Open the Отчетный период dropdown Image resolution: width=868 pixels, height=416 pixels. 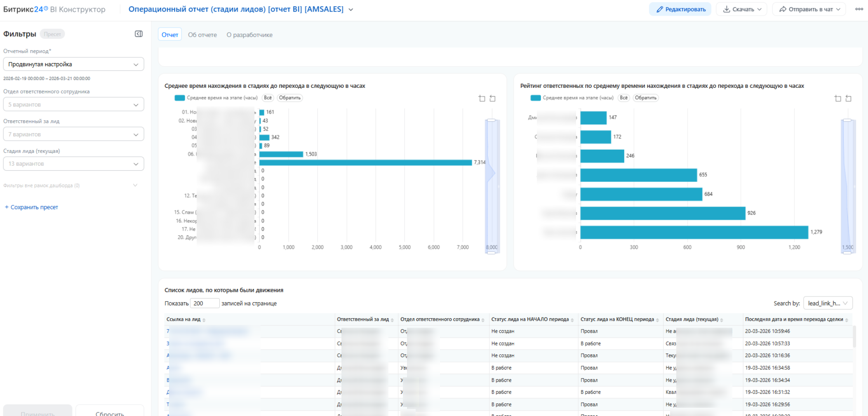(x=73, y=64)
